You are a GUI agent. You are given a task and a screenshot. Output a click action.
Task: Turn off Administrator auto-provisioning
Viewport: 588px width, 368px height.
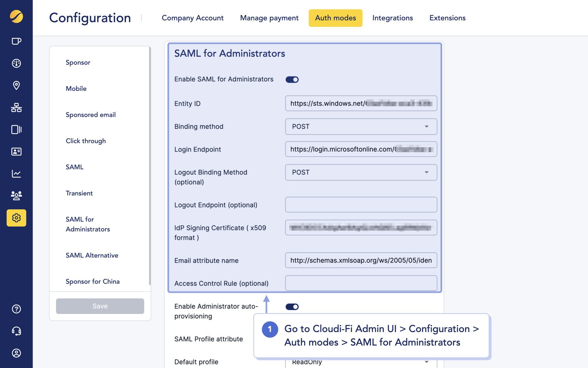click(292, 306)
